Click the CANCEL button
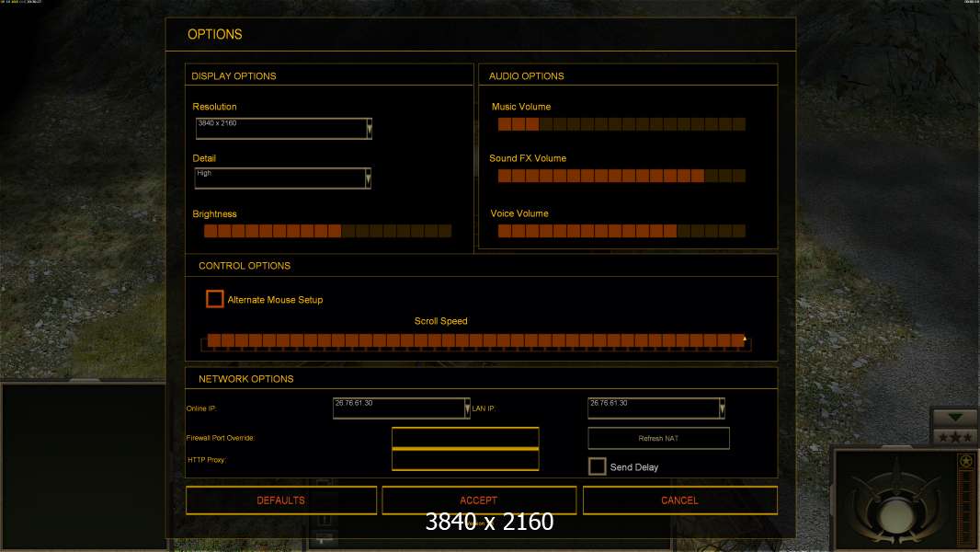The image size is (980, 552). coord(680,500)
